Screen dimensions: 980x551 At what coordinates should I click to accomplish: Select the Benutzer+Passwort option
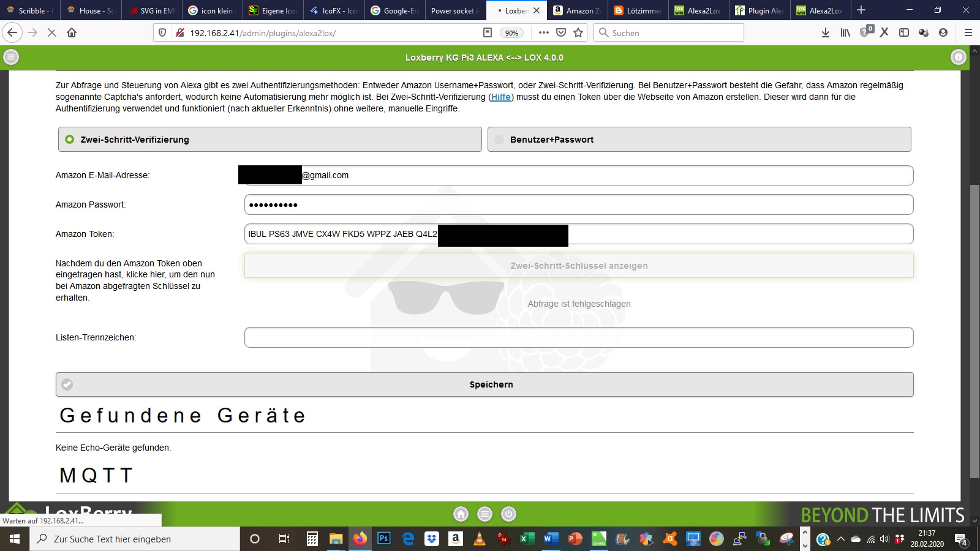click(x=699, y=140)
